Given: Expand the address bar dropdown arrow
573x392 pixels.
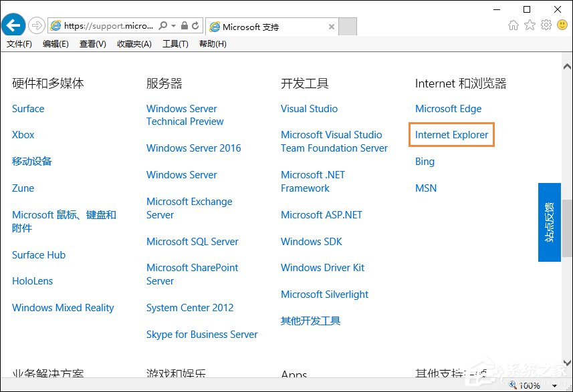Looking at the screenshot, I should (173, 26).
